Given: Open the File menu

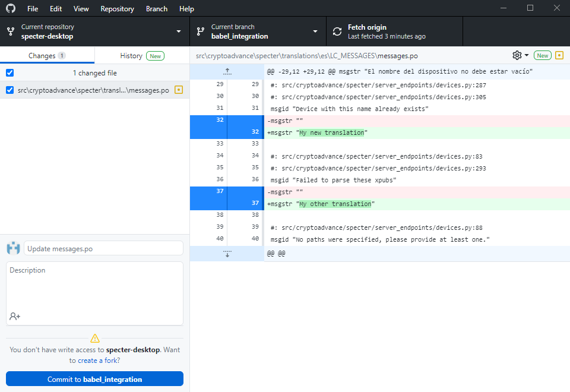Looking at the screenshot, I should point(32,9).
